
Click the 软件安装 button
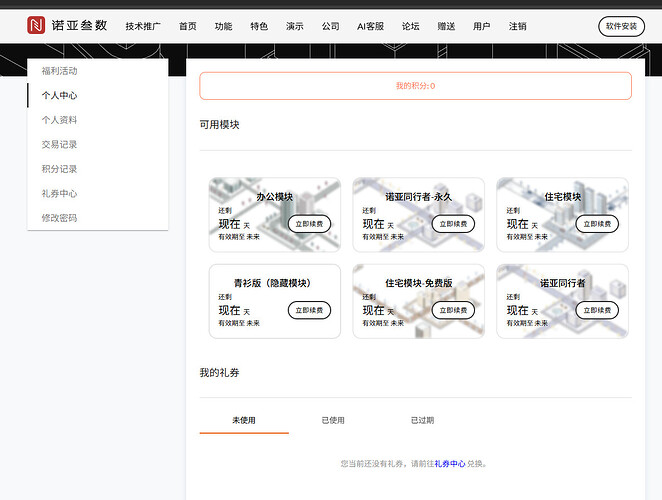point(621,26)
